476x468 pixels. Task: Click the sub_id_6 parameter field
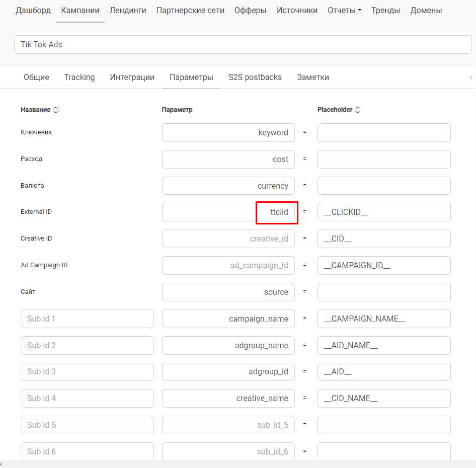[x=228, y=451]
